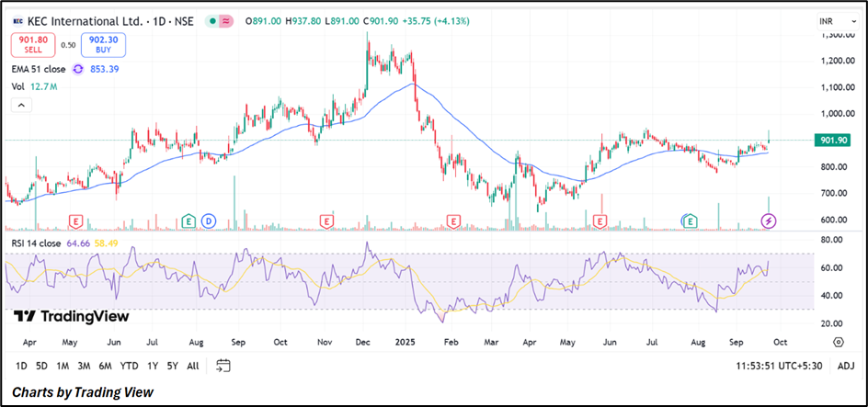Screen dimensions: 868x407
Task: Select the RSI 14 close legend
Action: (38, 243)
